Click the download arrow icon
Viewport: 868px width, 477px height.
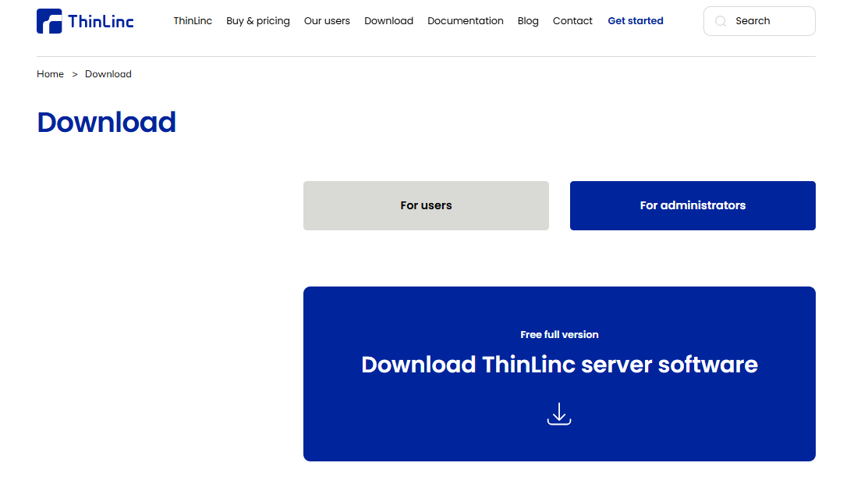pos(559,414)
